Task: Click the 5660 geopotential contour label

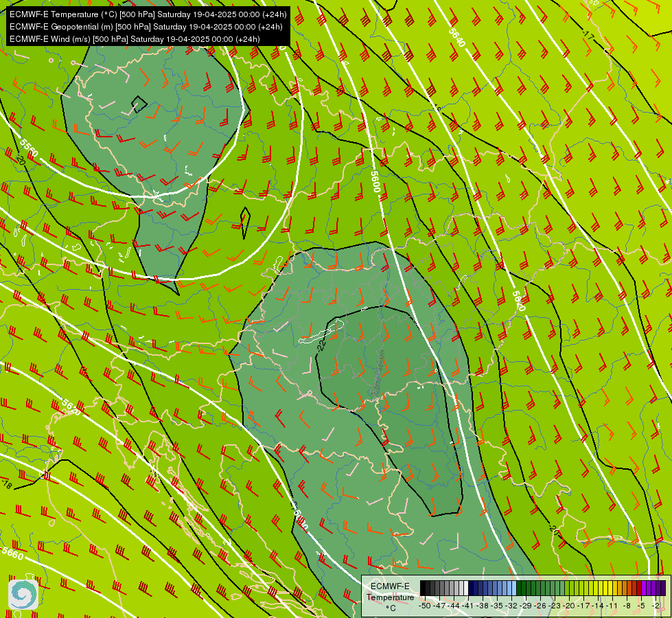Action: coord(12,553)
